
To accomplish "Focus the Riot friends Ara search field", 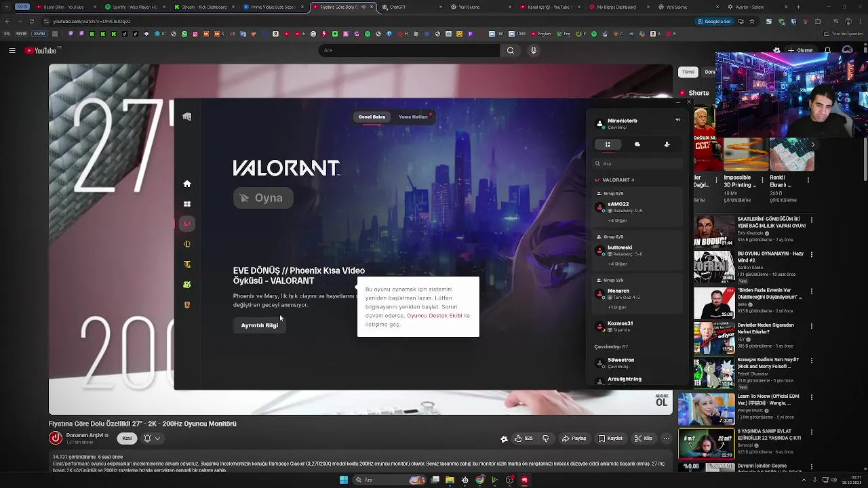I will (637, 163).
